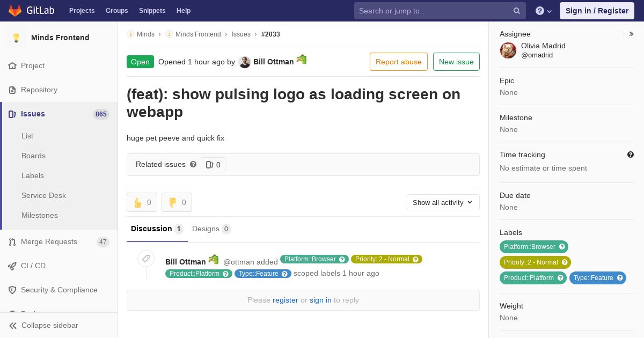The height and width of the screenshot is (338, 644).
Task: Click the Minds Frontend project avatar
Action: click(16, 38)
